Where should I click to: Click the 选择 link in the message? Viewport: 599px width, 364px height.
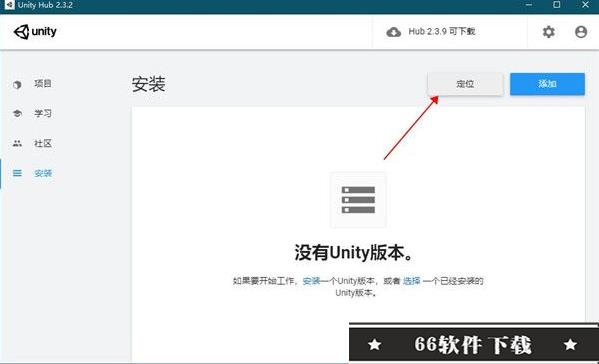tap(412, 281)
